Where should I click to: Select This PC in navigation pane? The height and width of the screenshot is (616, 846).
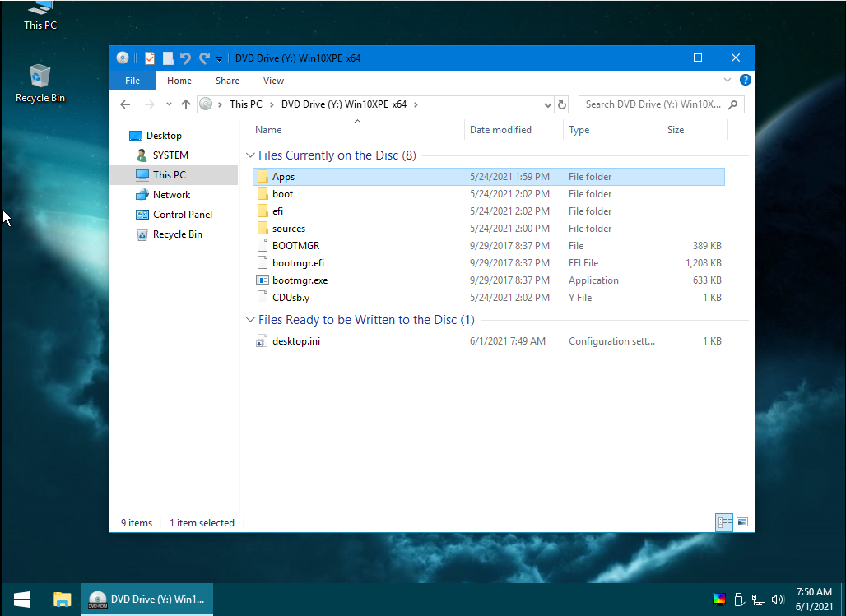click(174, 175)
